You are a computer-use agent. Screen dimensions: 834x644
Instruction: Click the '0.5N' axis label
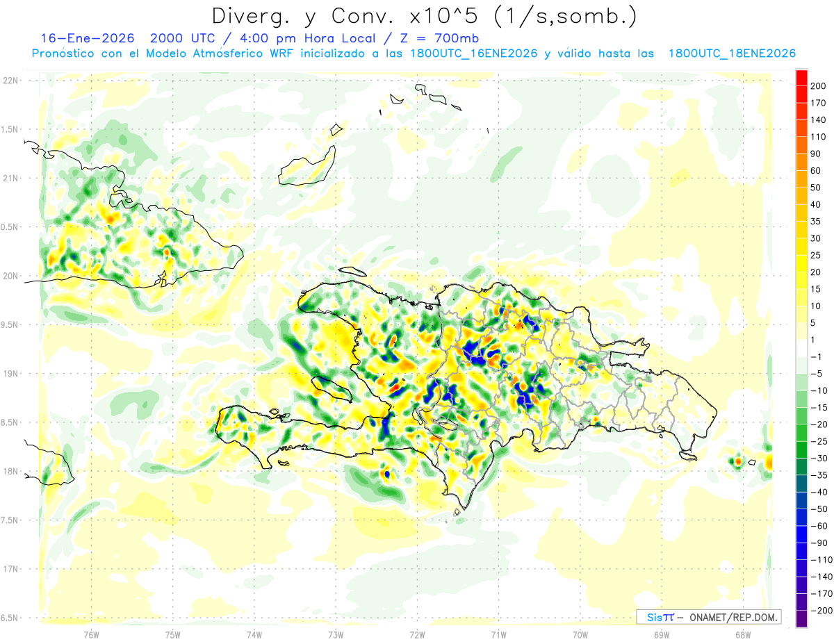(x=10, y=227)
